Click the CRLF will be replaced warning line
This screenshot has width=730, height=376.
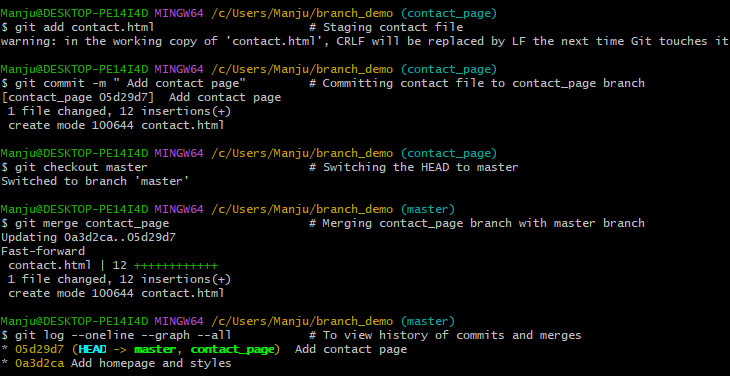(x=365, y=41)
